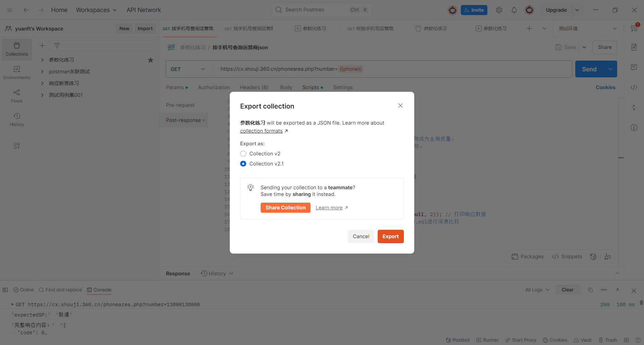Open the 测试环境 environment selector
This screenshot has height=345, width=644.
pyautogui.click(x=588, y=28)
